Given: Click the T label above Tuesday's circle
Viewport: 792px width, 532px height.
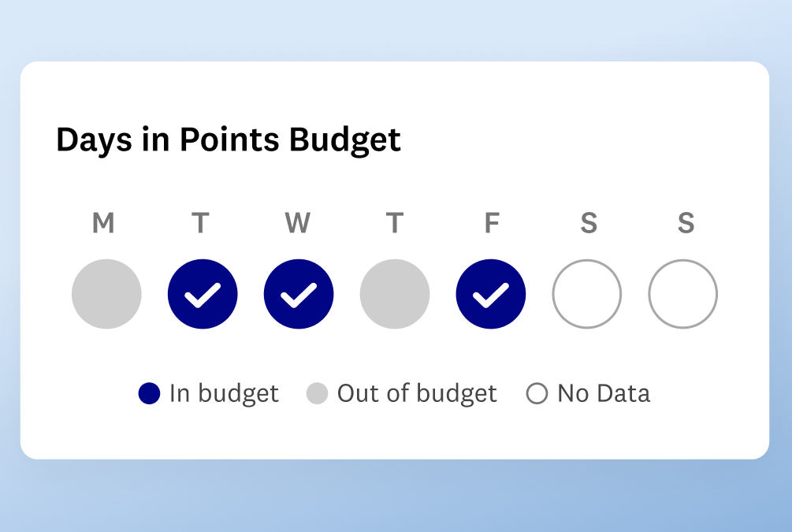Looking at the screenshot, I should tap(200, 224).
